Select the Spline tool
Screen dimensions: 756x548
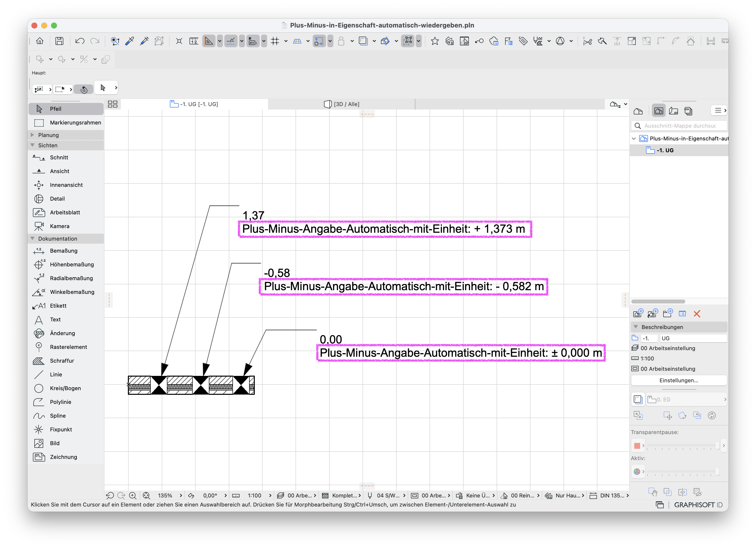(66, 416)
